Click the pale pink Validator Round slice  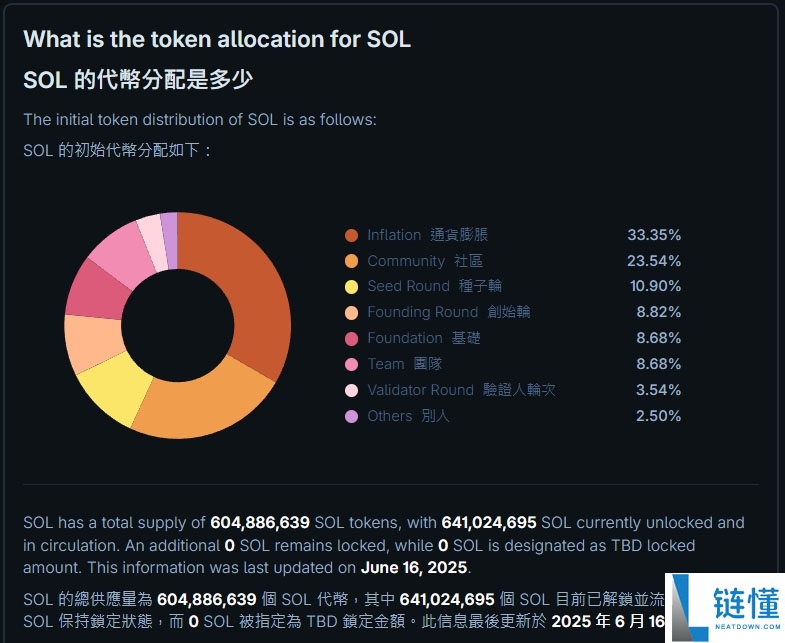[153, 242]
